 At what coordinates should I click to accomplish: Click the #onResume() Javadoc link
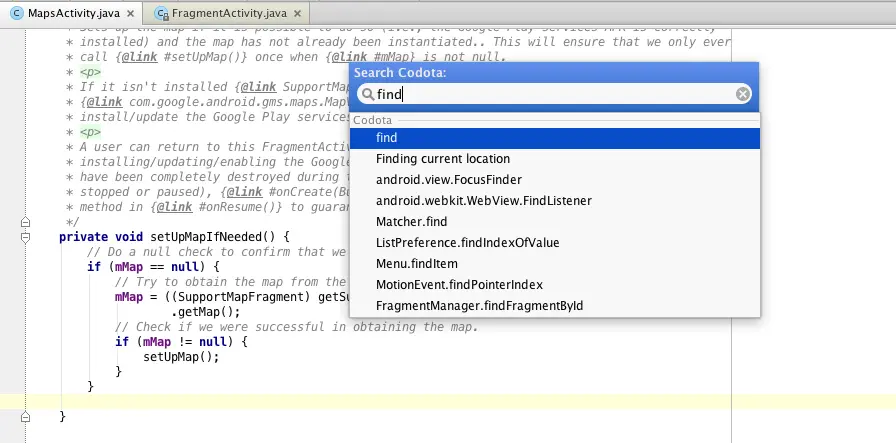[x=240, y=207]
